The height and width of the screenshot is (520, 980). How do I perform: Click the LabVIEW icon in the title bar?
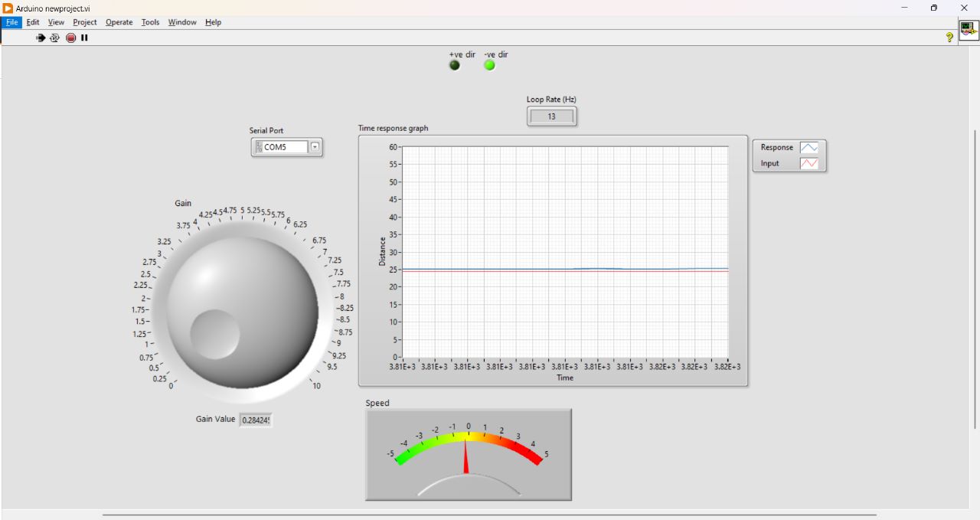(8, 8)
